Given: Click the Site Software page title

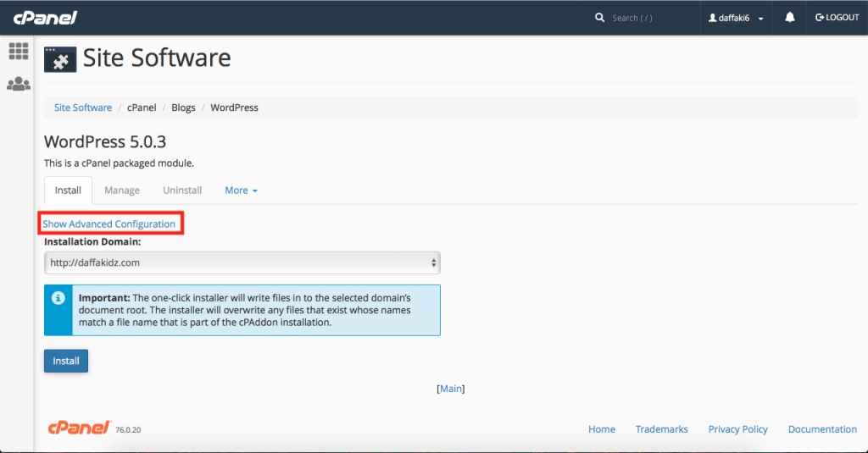Looking at the screenshot, I should coord(157,58).
